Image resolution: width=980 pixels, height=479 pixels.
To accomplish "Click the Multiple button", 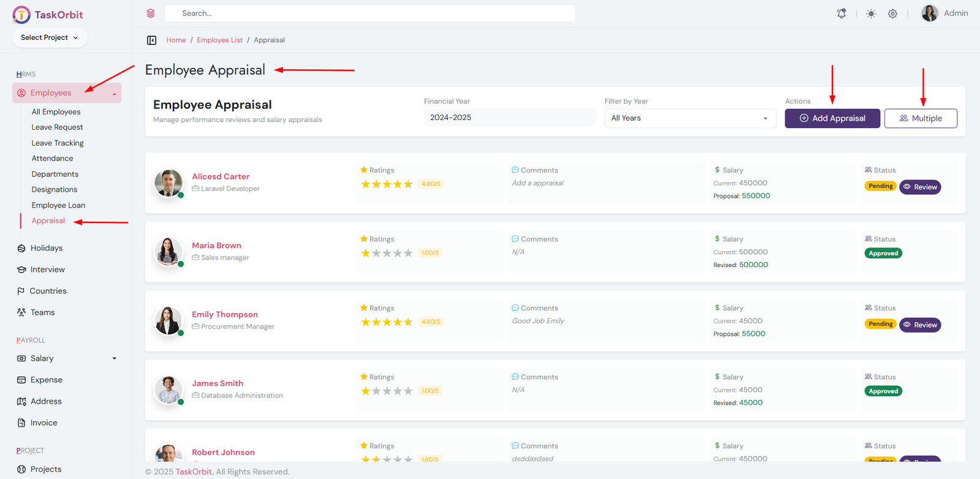I will 920,118.
